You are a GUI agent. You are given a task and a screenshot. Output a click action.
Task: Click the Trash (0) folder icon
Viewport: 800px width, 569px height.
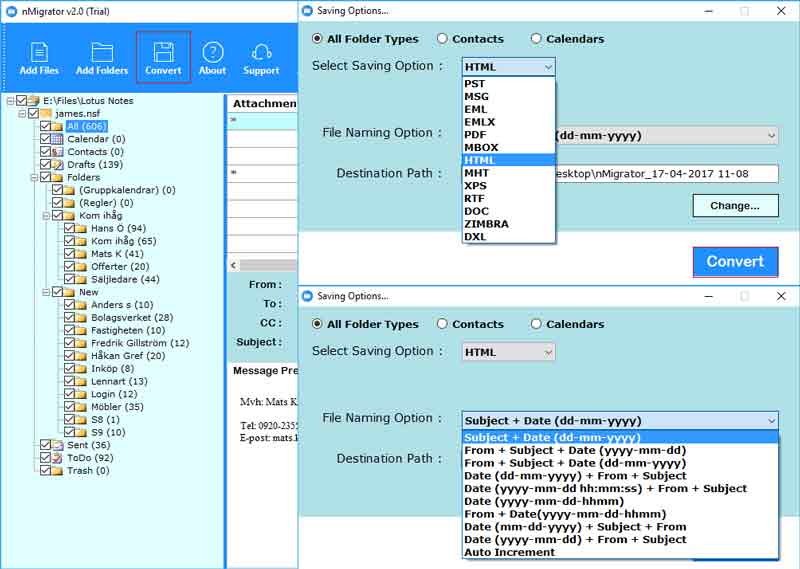(58, 471)
